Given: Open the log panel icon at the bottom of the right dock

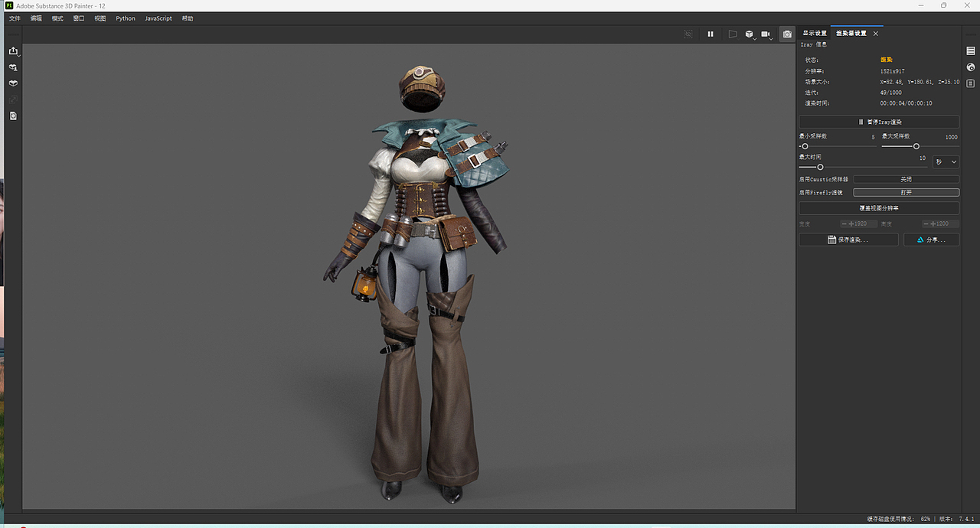Looking at the screenshot, I should (971, 83).
